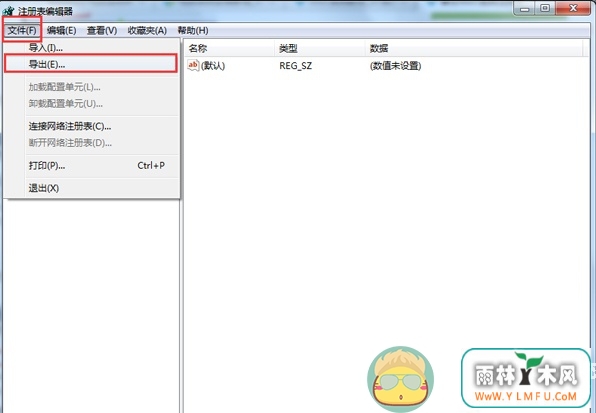Click the 数据 column header
The image size is (596, 413).
(x=474, y=48)
